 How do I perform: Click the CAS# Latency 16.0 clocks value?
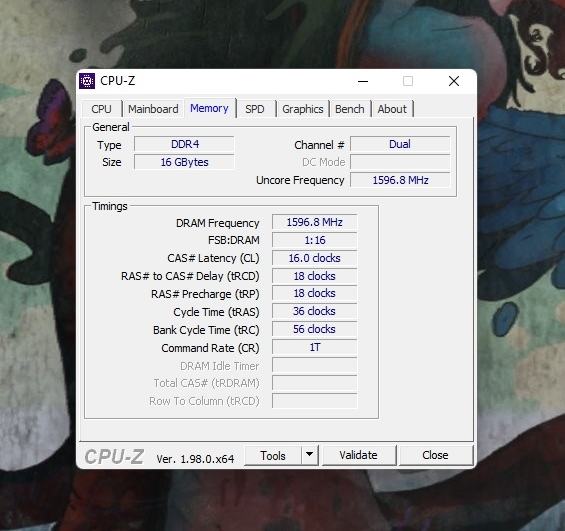pyautogui.click(x=315, y=258)
